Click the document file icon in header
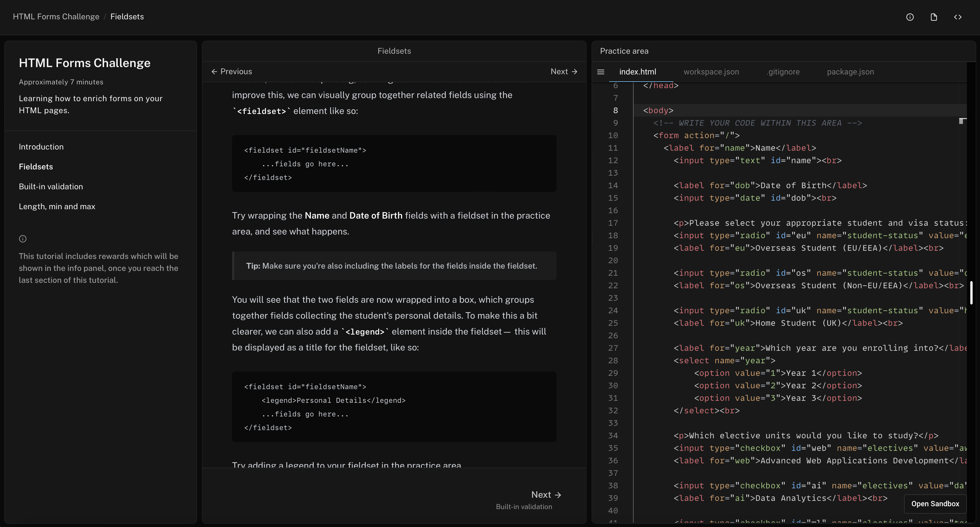980x527 pixels. click(934, 17)
